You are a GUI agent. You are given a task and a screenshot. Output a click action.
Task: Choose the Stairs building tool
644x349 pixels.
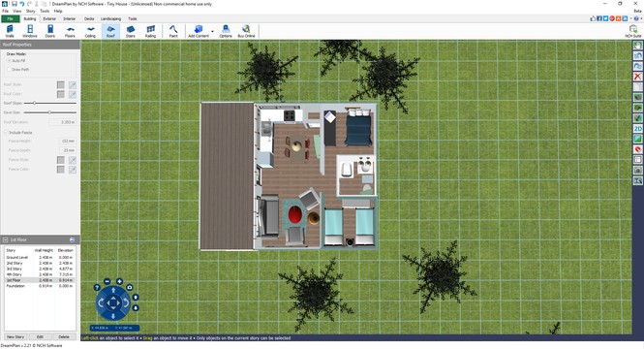(x=131, y=31)
